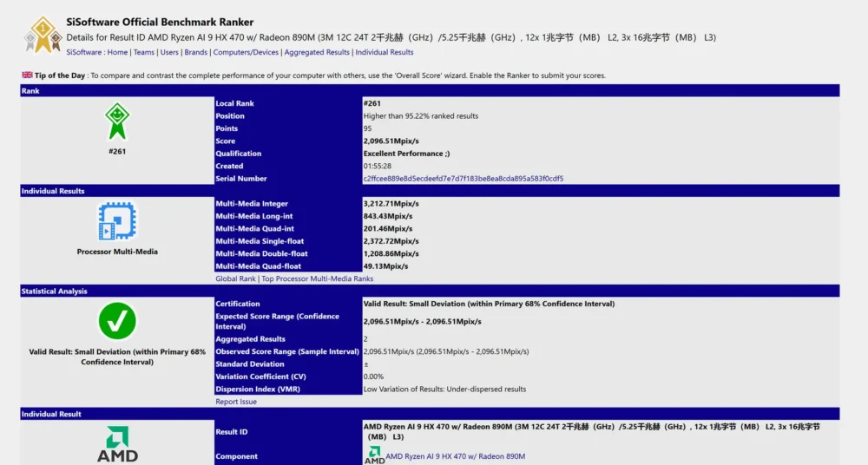Click the Processor Multi-Media chip icon

pos(117,221)
